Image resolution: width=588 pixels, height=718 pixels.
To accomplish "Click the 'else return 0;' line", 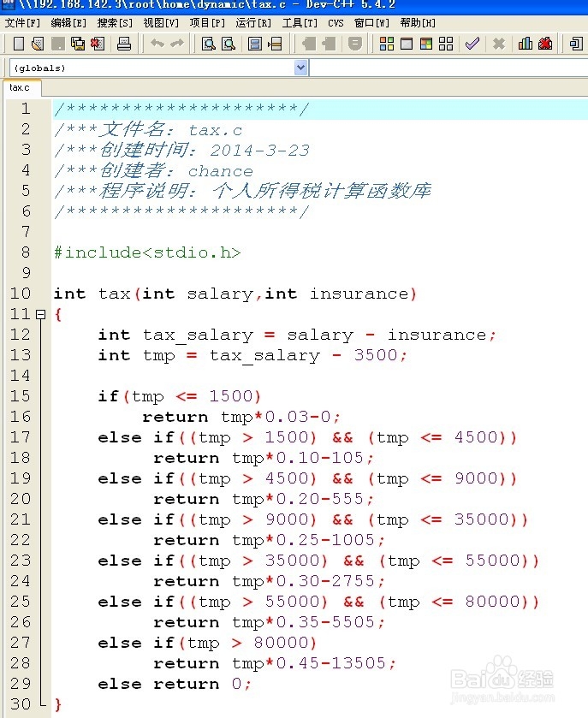I will point(175,684).
